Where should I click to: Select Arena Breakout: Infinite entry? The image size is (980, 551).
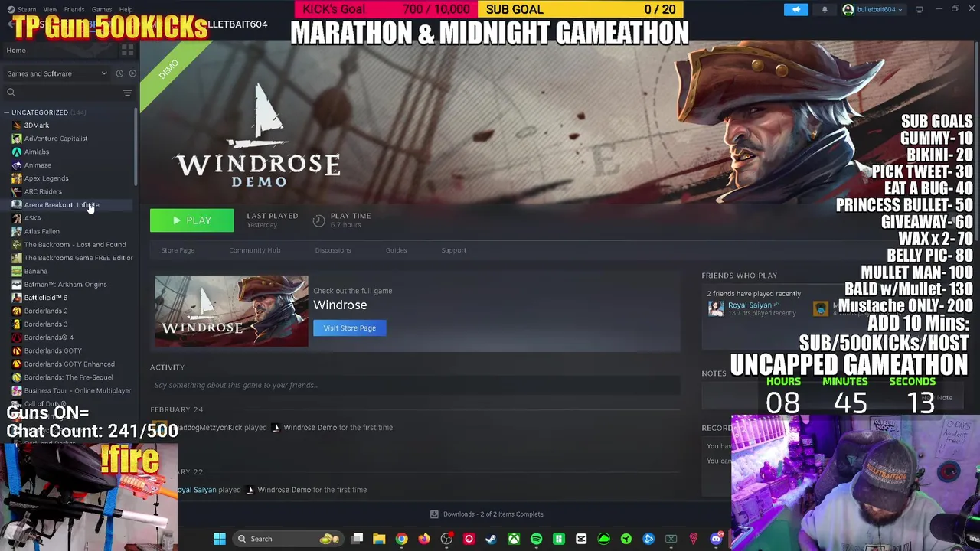61,204
